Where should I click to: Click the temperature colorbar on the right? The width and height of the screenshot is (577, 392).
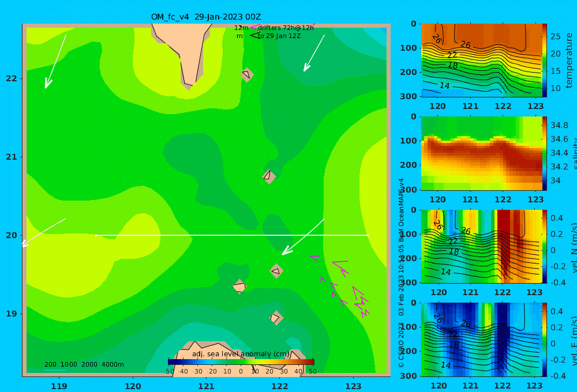545,61
